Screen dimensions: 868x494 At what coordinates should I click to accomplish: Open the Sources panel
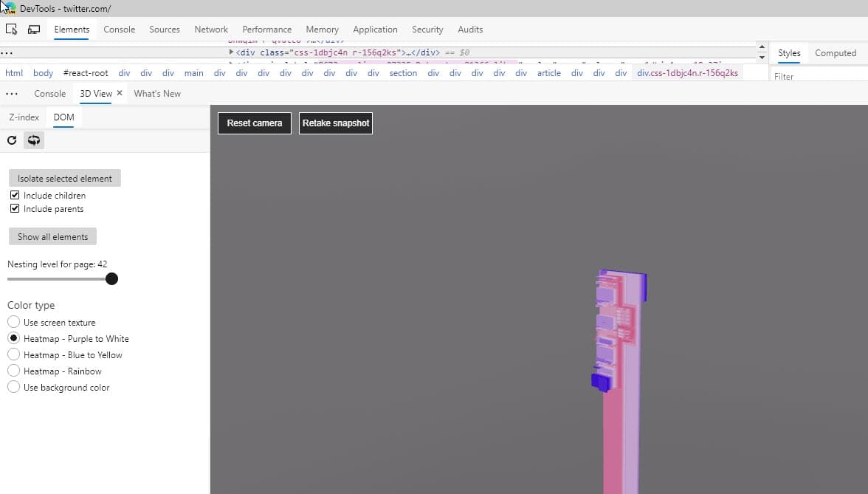pyautogui.click(x=165, y=30)
